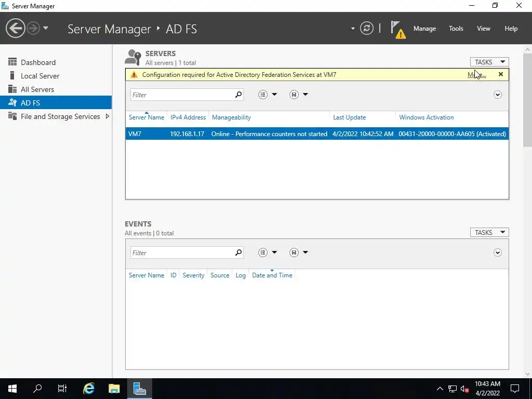Open the Notifications flag with warning

tap(398, 30)
